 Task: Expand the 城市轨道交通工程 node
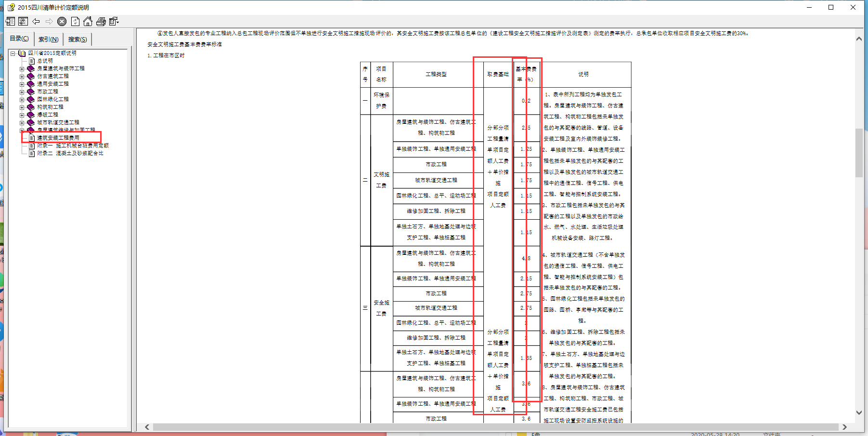[22, 123]
